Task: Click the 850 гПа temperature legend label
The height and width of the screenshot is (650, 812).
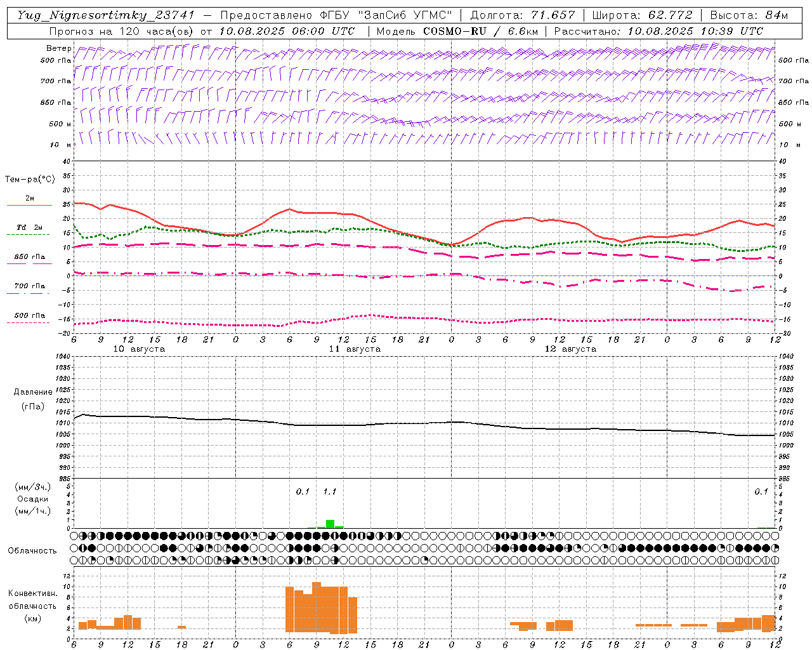Action: [30, 257]
